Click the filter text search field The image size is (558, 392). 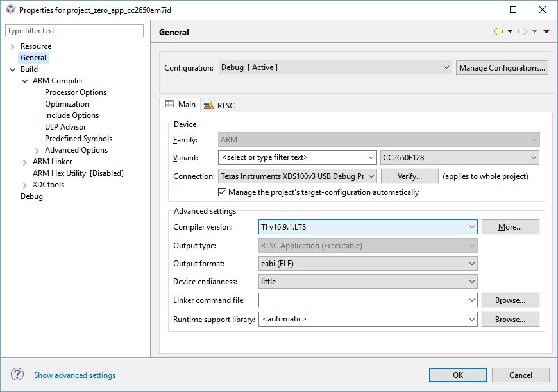point(74,31)
